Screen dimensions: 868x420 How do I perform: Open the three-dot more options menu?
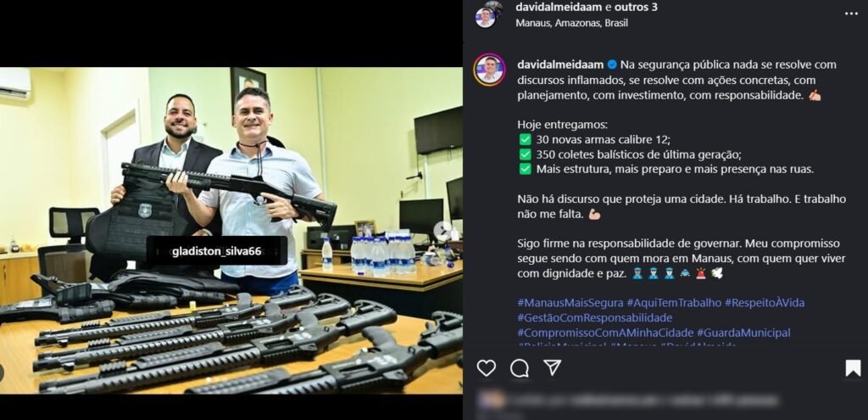point(851,14)
